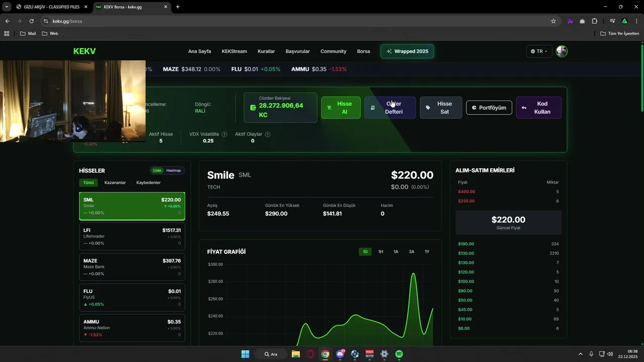This screenshot has height=362, width=644.
Task: Select the Kaybedenler filter tab
Action: coord(148,183)
